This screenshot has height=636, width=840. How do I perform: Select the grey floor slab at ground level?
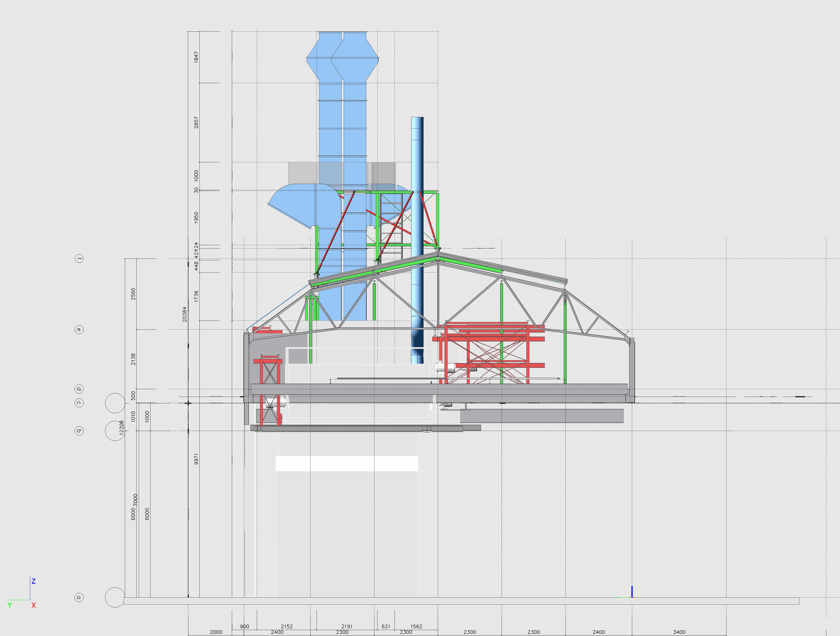[x=461, y=601]
